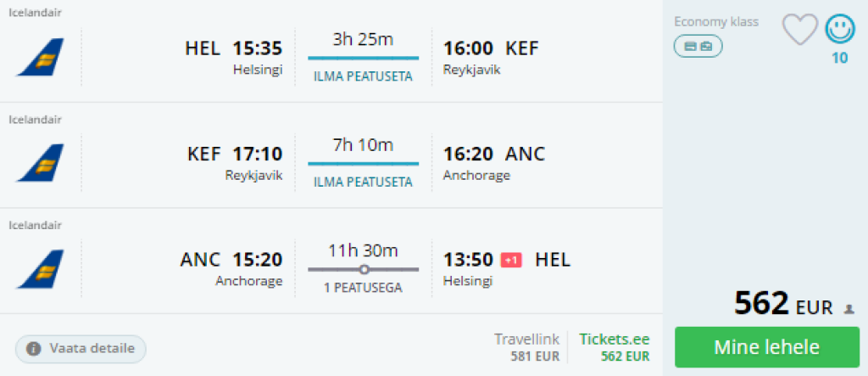
Task: Open Vaata detaile to expand flight details
Action: click(81, 348)
